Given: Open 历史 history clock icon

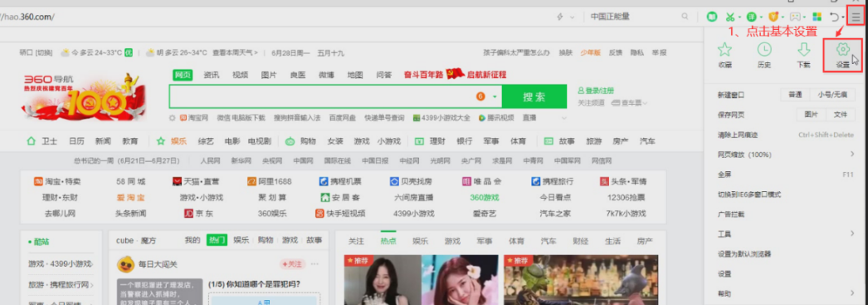Looking at the screenshot, I should click(x=764, y=50).
